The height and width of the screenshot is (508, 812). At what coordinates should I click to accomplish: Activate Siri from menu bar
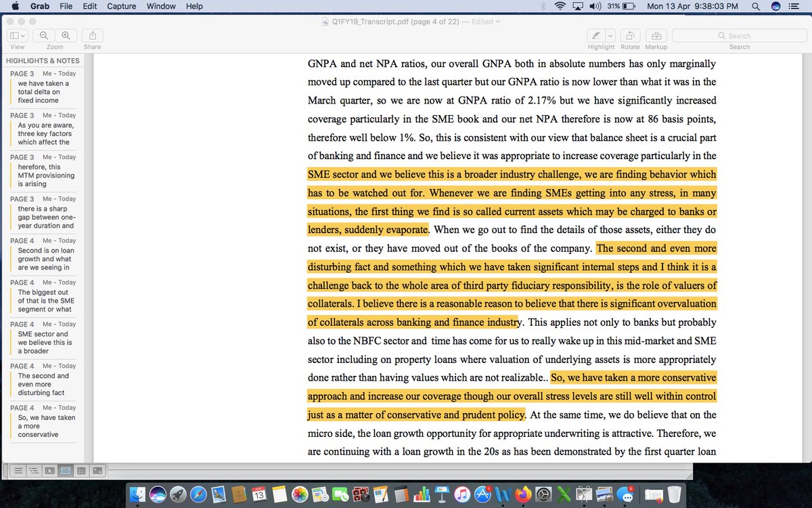(776, 6)
